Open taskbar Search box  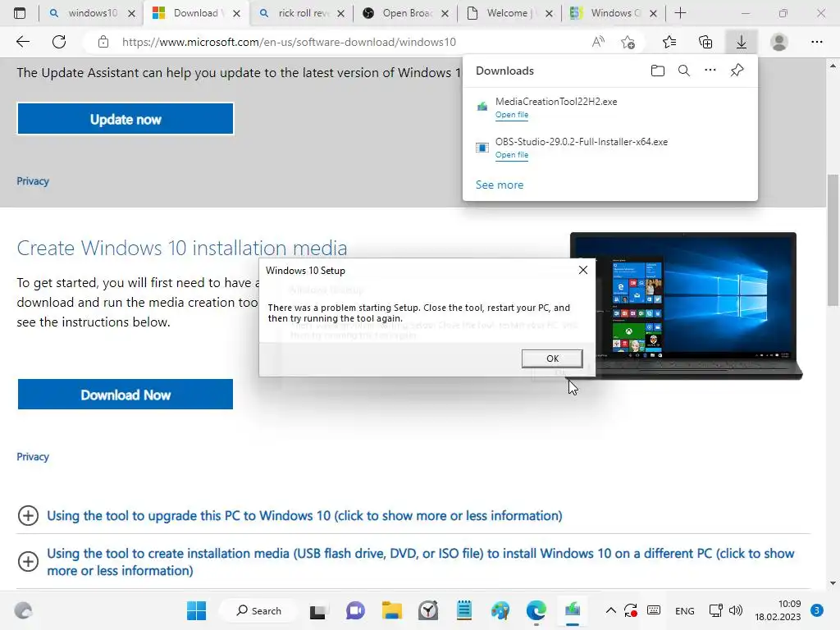(258, 610)
